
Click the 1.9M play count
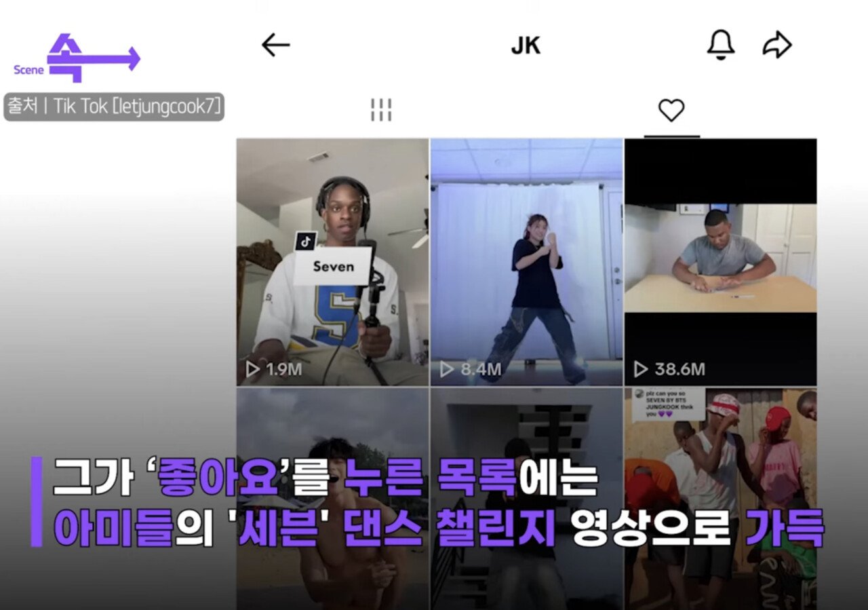274,369
